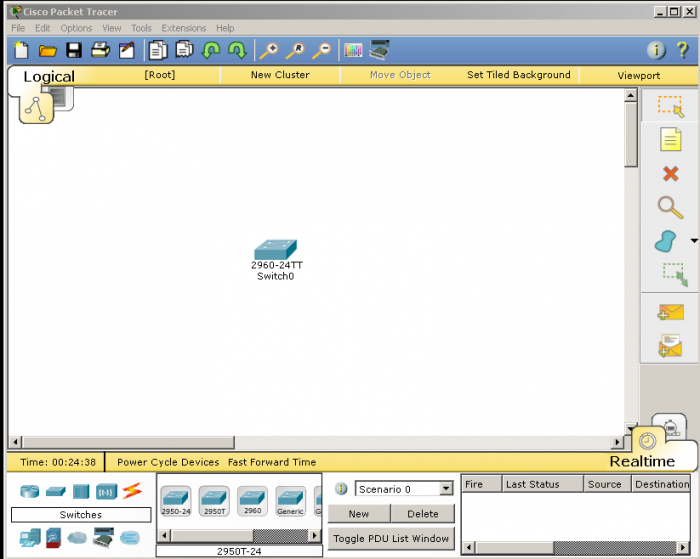The image size is (700, 559).
Task: Click the Undo green arrow icon
Action: 211,50
